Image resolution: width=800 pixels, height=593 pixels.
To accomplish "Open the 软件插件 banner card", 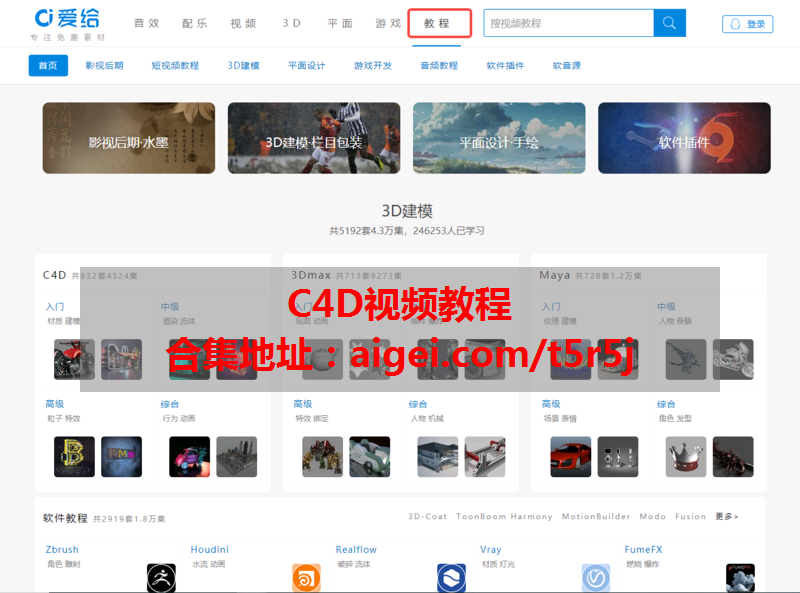I will point(684,138).
